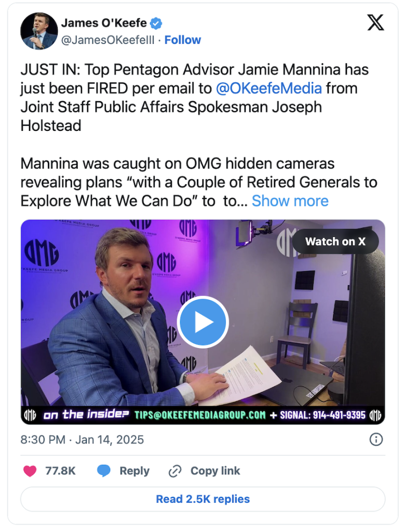Click the blue verified checkmark badge
This screenshot has height=532, width=405.
pos(156,23)
